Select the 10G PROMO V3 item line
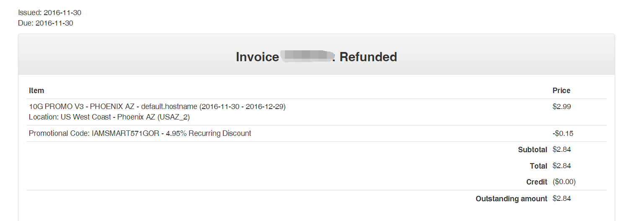The height and width of the screenshot is (221, 644). (157, 107)
